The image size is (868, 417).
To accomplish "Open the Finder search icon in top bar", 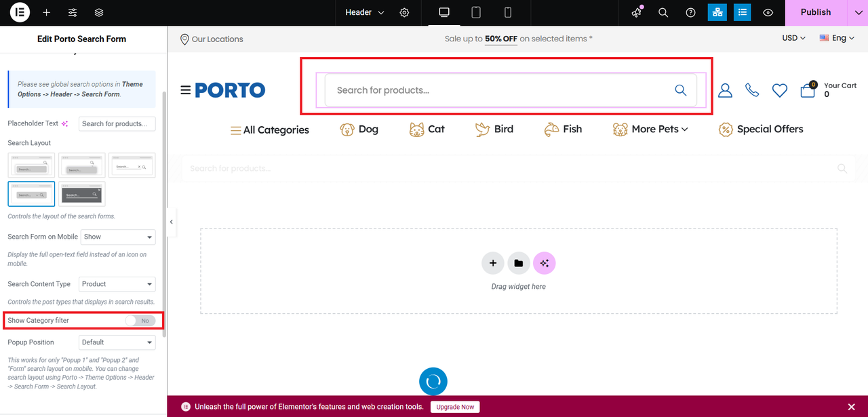I will click(663, 12).
